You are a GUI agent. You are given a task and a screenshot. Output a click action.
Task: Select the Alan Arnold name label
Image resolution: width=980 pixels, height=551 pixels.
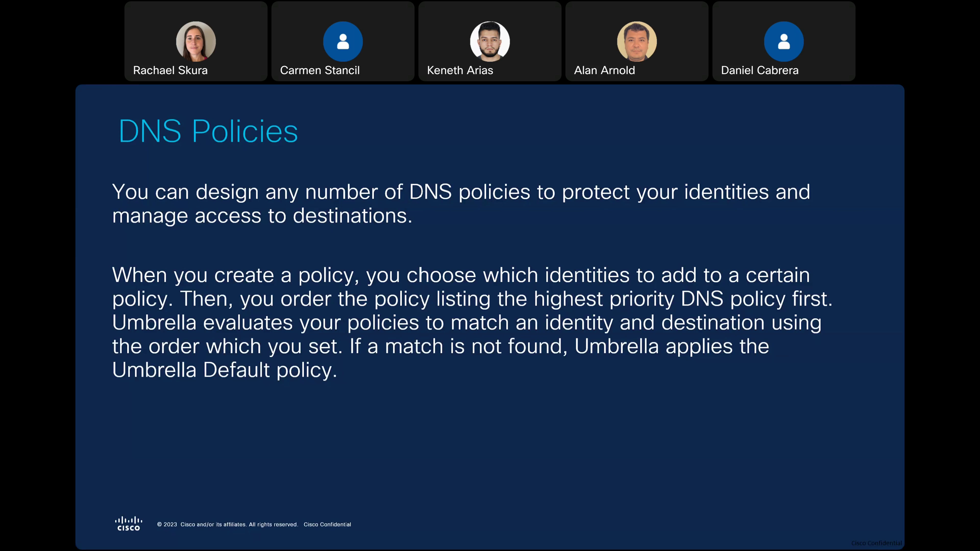(605, 70)
